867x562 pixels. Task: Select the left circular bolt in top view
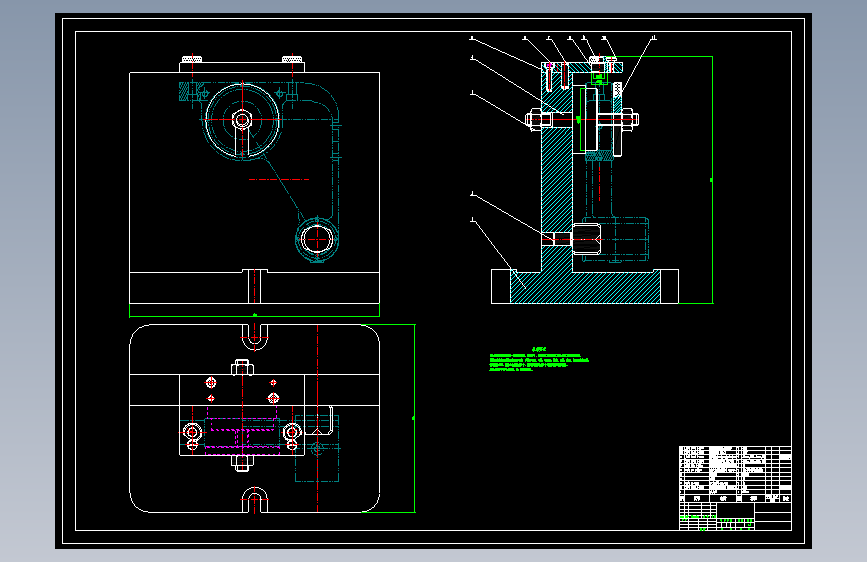point(192,432)
